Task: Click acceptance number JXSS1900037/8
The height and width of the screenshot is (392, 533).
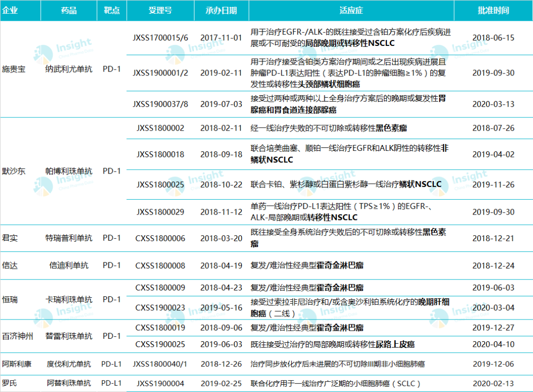Action: [160, 104]
